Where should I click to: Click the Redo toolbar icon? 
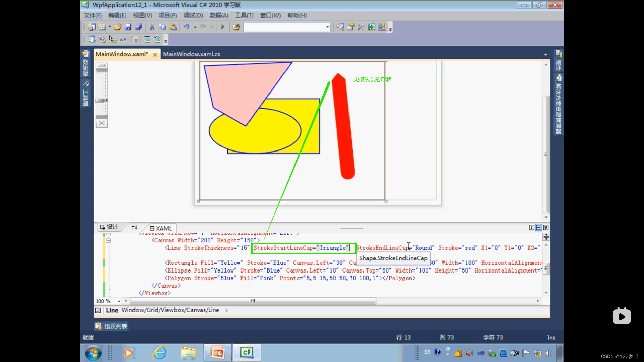(x=203, y=27)
